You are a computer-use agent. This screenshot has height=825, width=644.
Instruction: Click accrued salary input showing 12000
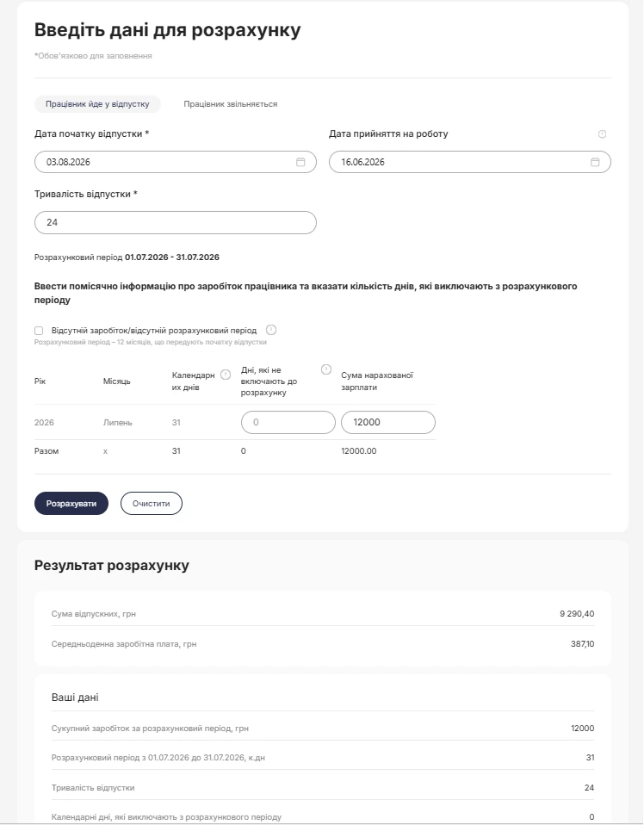tap(388, 423)
